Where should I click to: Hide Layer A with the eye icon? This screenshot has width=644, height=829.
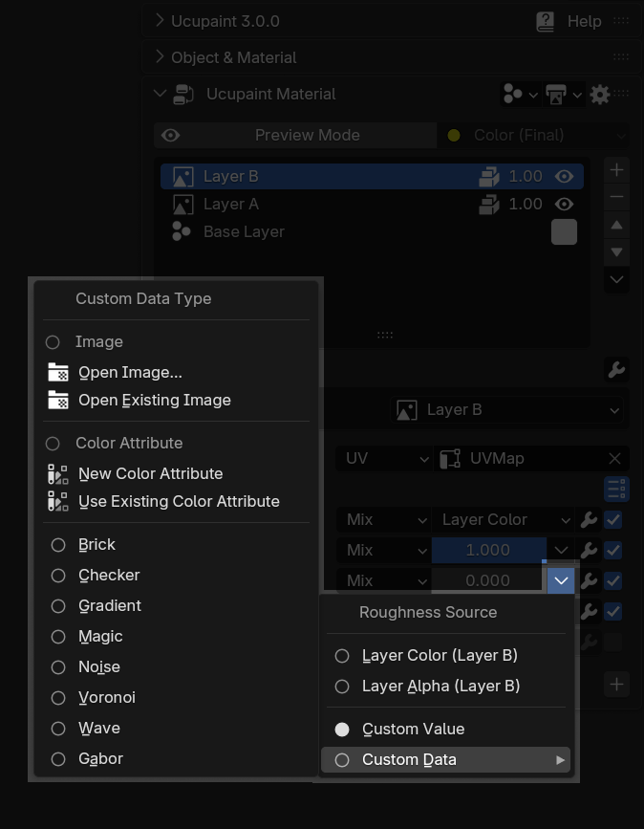[x=565, y=204]
